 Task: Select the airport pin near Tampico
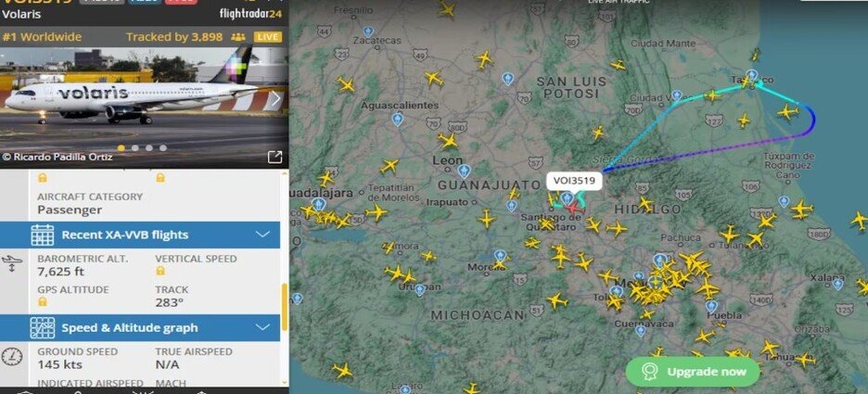[752, 75]
